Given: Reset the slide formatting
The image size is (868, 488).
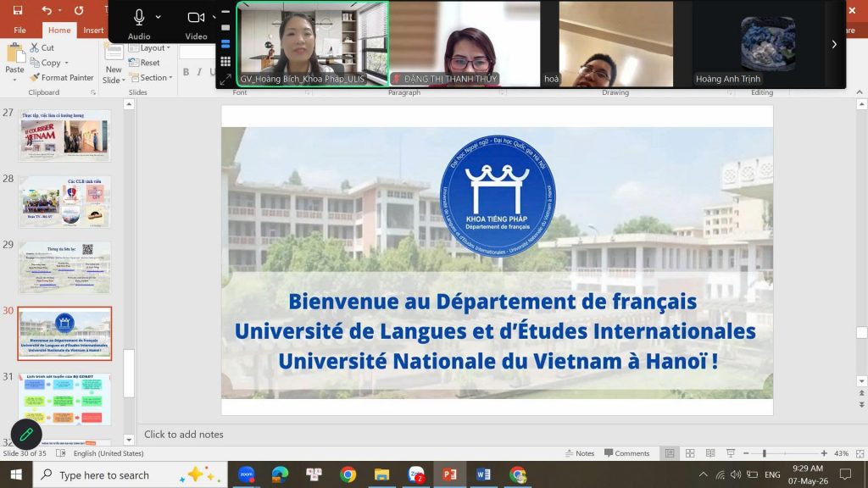Looking at the screenshot, I should (144, 63).
